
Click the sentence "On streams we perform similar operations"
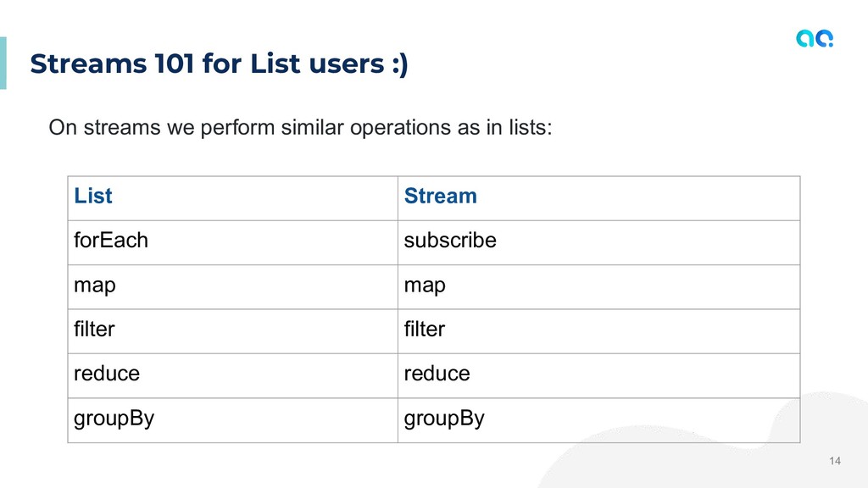coord(254,128)
